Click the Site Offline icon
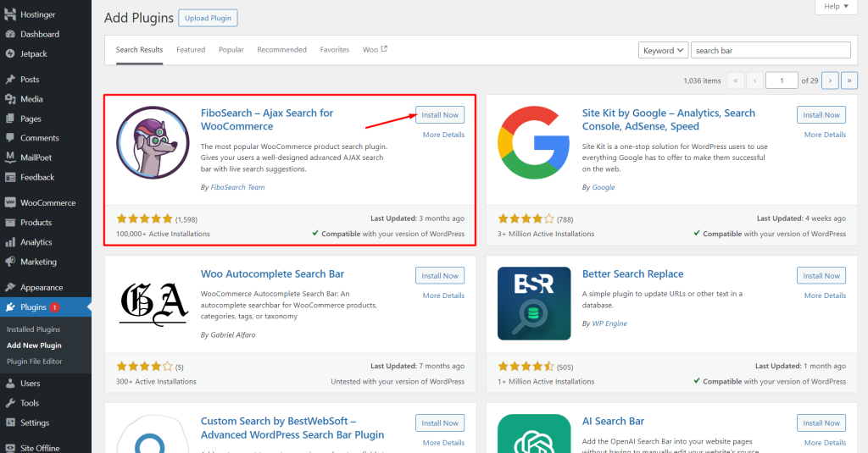Screen dimensions: 868x453 click(x=10, y=447)
